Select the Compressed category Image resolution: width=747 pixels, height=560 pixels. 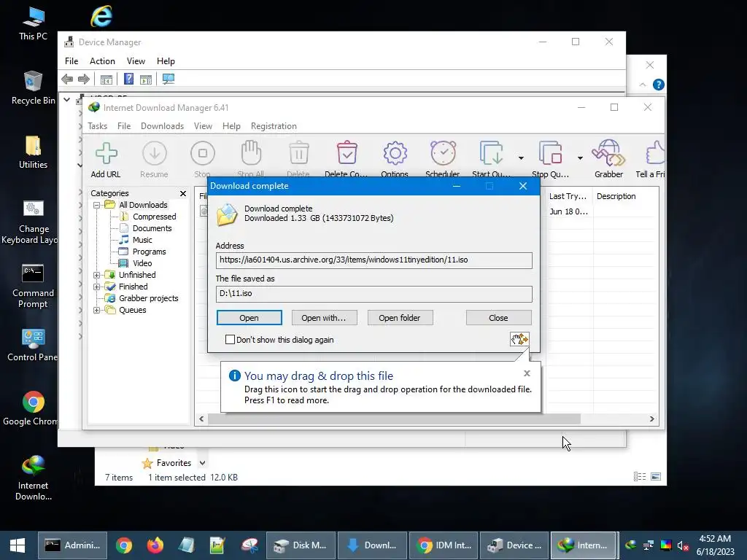pyautogui.click(x=155, y=217)
